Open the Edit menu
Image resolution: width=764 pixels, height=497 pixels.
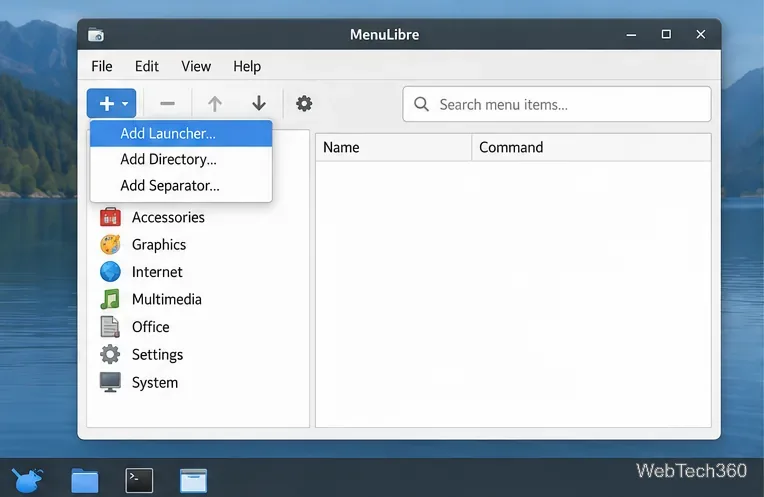click(147, 66)
